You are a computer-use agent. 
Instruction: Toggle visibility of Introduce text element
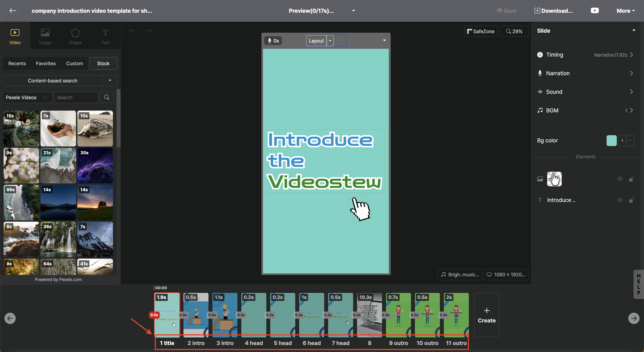pos(620,200)
